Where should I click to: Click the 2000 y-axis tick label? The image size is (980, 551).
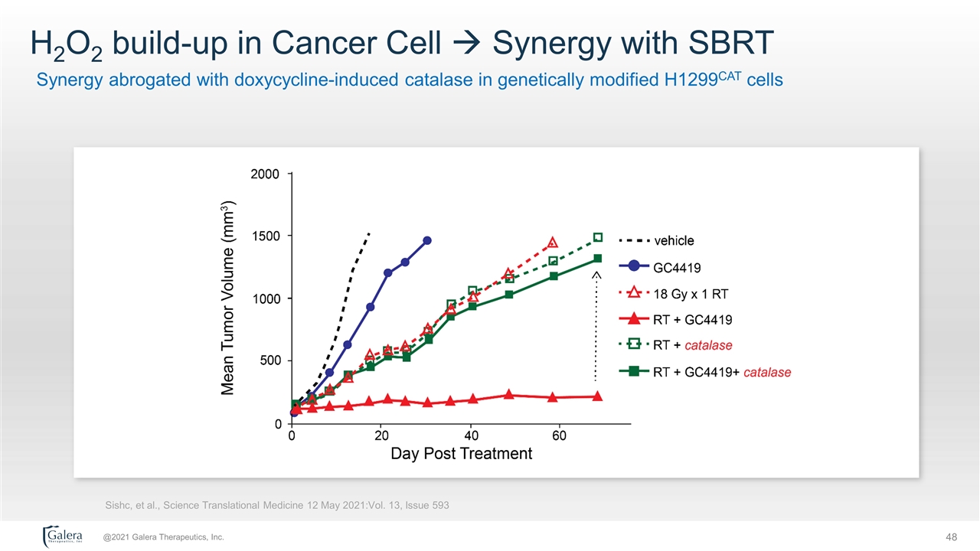[x=266, y=174]
